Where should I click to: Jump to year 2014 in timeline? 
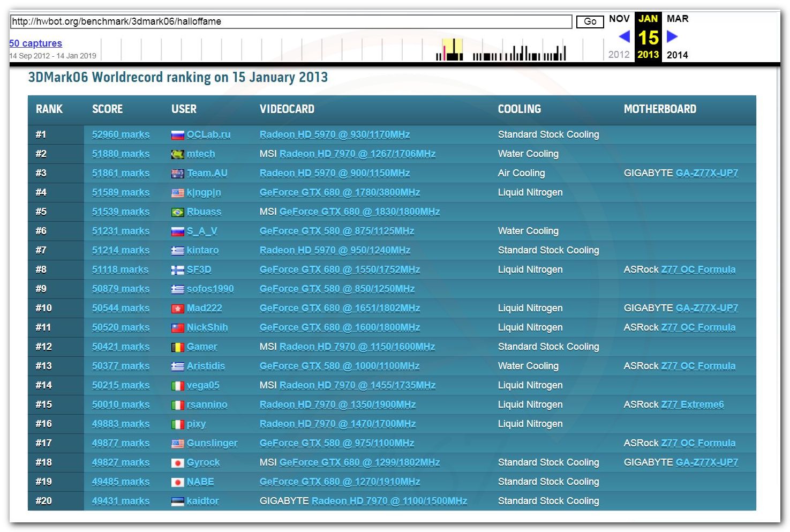pos(677,55)
